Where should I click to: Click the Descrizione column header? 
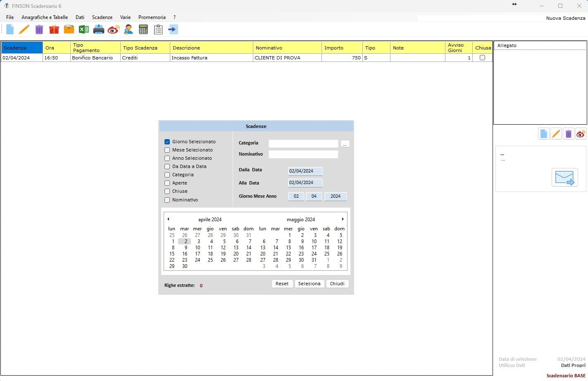pyautogui.click(x=212, y=47)
